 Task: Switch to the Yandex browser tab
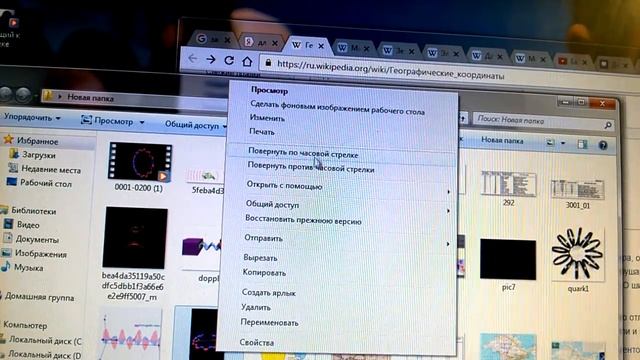260,42
